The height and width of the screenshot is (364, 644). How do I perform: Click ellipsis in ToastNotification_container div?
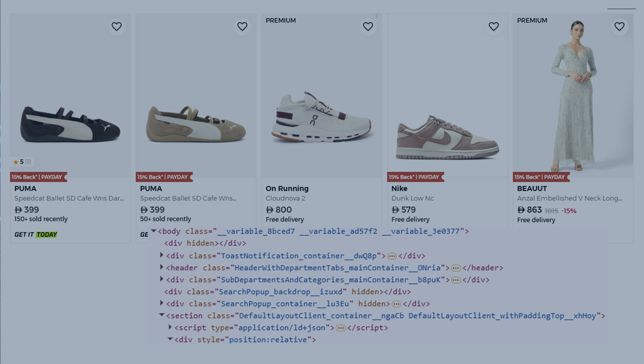point(392,256)
